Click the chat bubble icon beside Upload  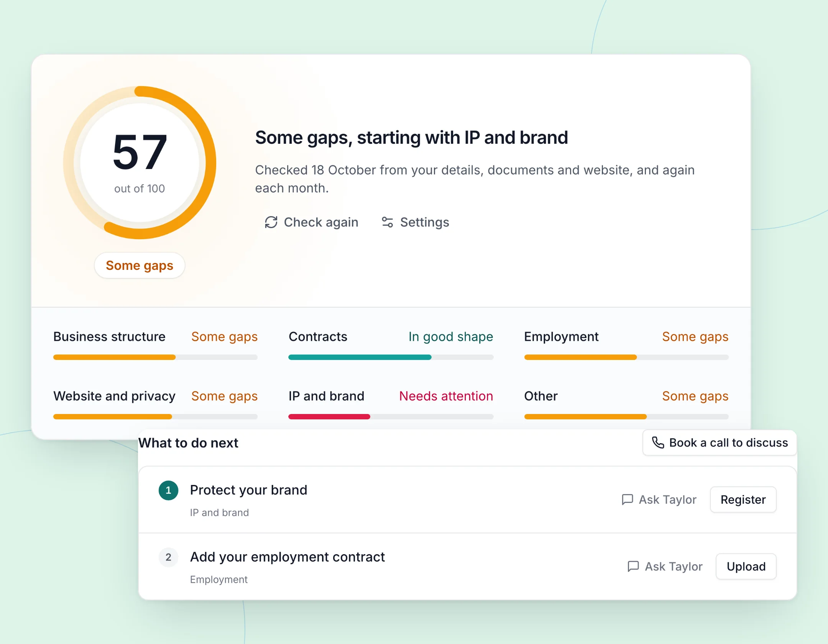(x=633, y=566)
